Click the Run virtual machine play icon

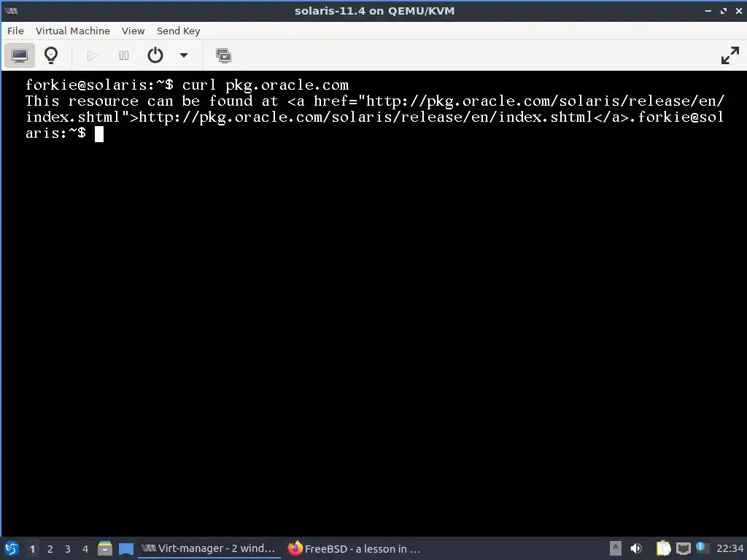93,55
